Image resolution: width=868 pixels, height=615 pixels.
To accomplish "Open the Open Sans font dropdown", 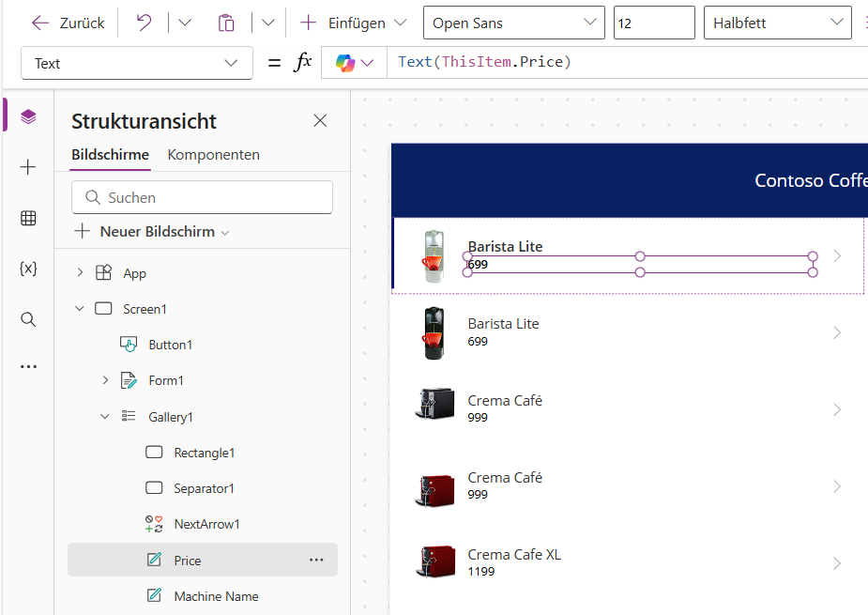I will click(513, 23).
